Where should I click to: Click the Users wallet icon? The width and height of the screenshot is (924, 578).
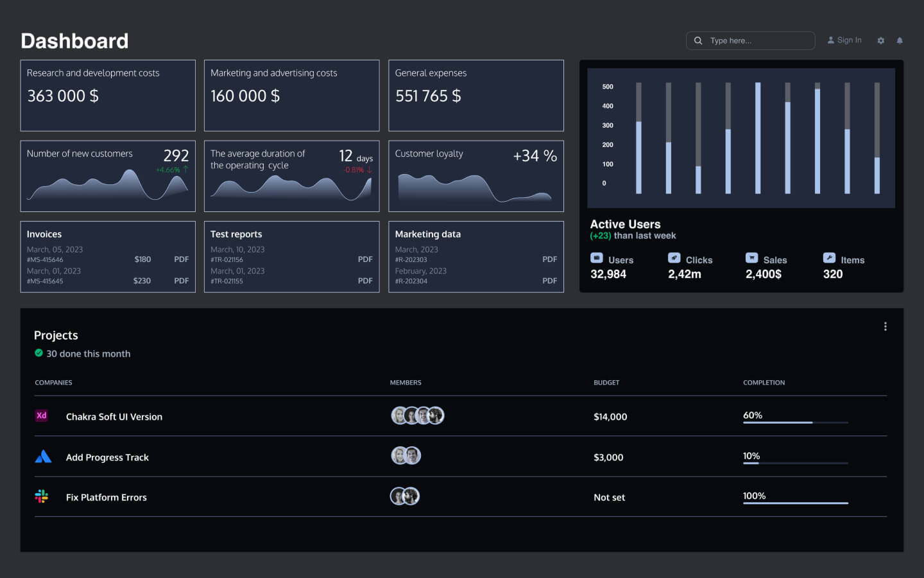[597, 258]
